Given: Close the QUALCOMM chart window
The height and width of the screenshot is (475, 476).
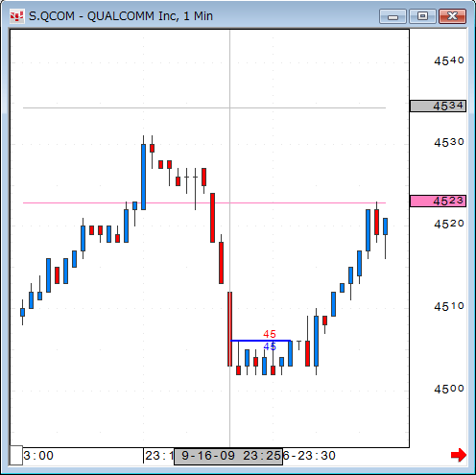Looking at the screenshot, I should pos(452,16).
